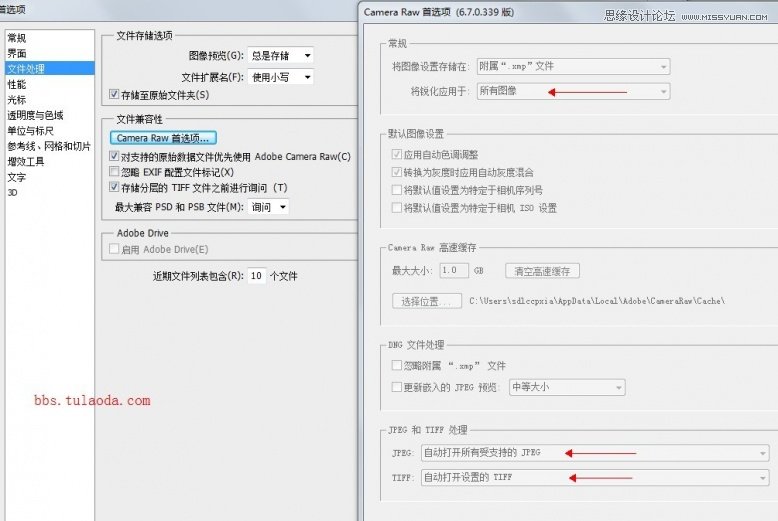Select 界面 in the preferences category list
Image resolution: width=778 pixels, height=521 pixels.
click(16, 54)
